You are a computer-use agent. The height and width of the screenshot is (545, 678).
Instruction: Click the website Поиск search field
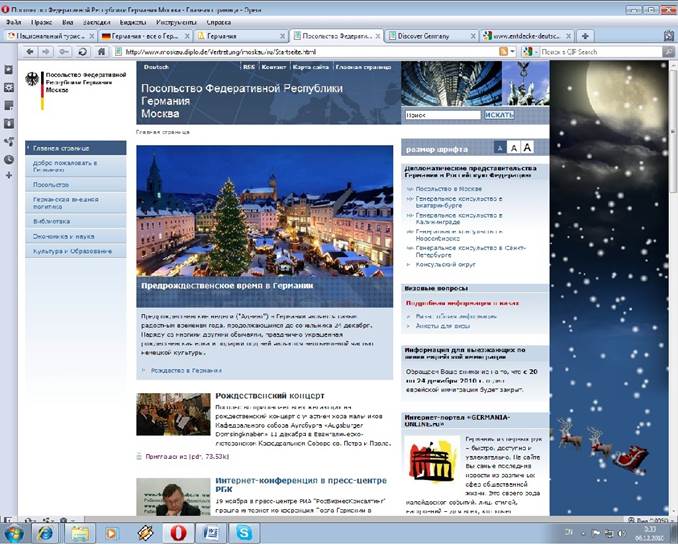(441, 115)
